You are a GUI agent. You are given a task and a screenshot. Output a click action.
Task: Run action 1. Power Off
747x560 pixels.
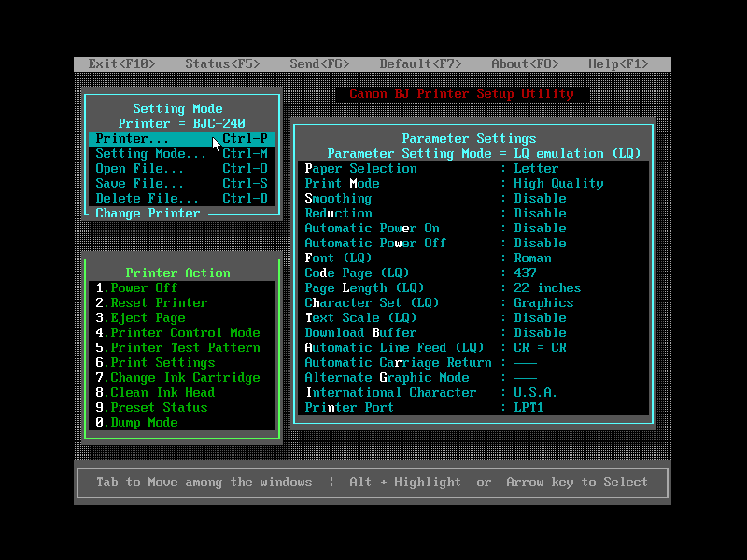pyautogui.click(x=182, y=287)
